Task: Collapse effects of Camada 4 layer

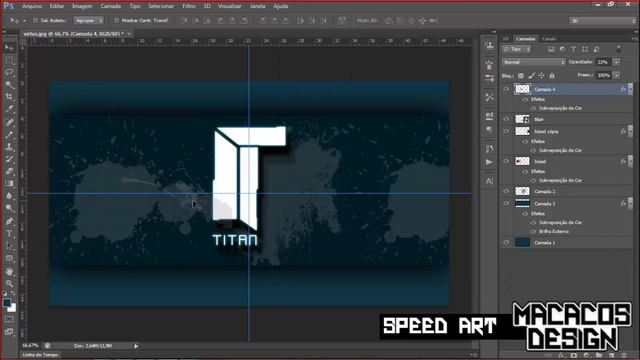Action: tap(631, 89)
